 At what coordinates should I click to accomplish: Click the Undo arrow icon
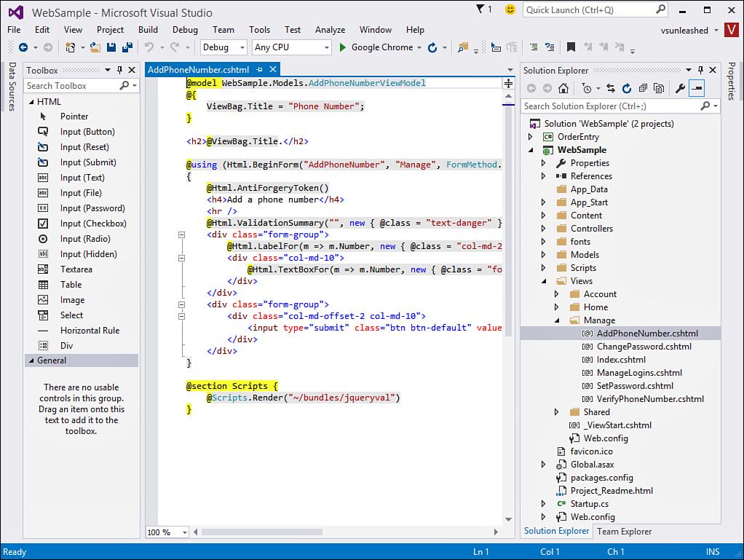tap(149, 47)
